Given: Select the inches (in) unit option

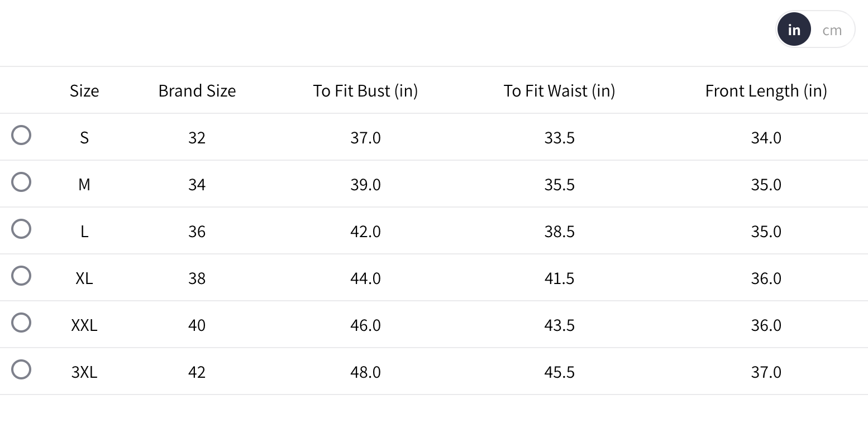Looking at the screenshot, I should pyautogui.click(x=794, y=30).
